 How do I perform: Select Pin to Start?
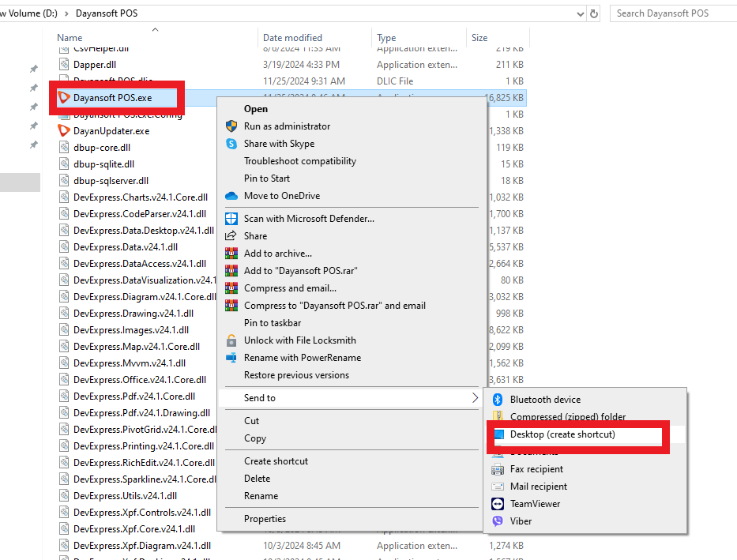click(x=266, y=179)
